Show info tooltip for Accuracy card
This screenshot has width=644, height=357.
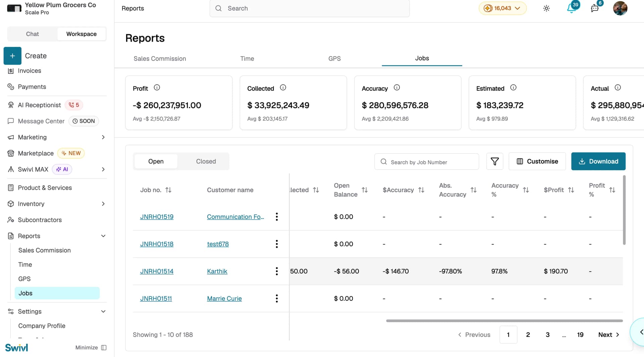point(397,87)
